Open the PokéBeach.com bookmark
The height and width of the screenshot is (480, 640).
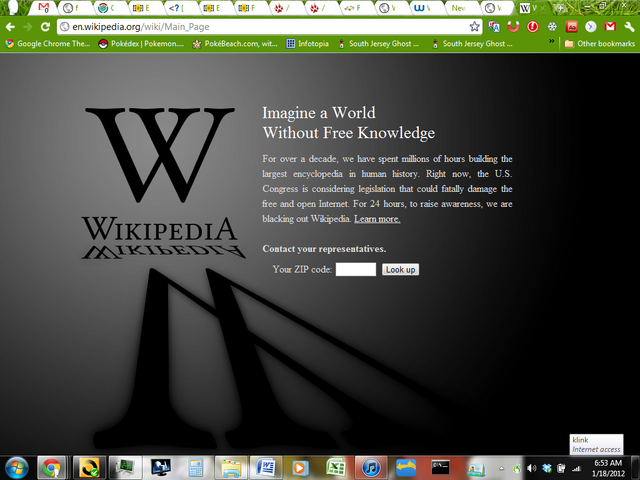(x=235, y=44)
